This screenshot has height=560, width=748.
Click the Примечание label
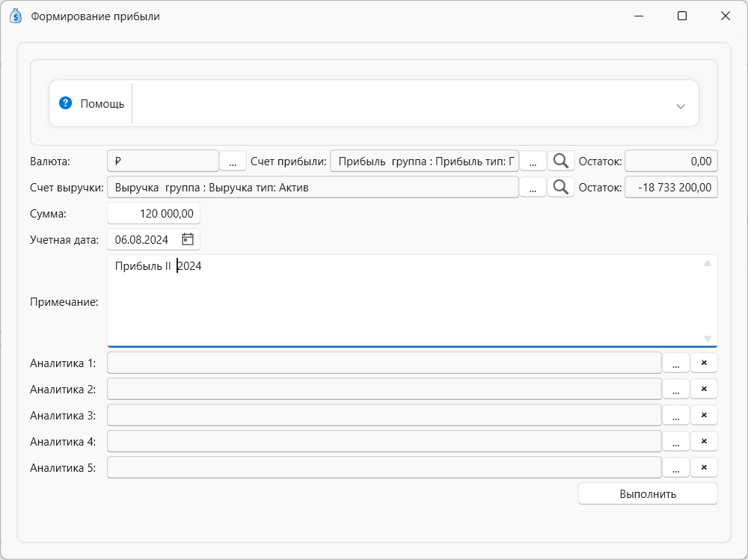(64, 302)
